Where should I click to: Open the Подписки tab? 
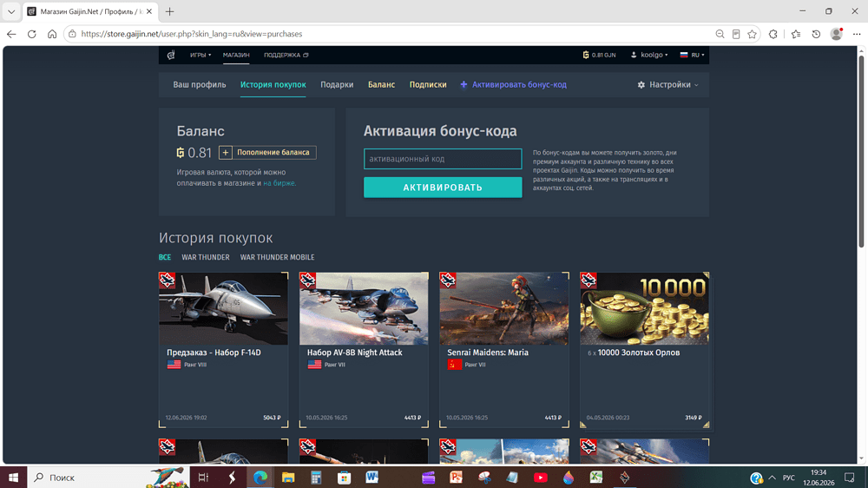pos(428,85)
